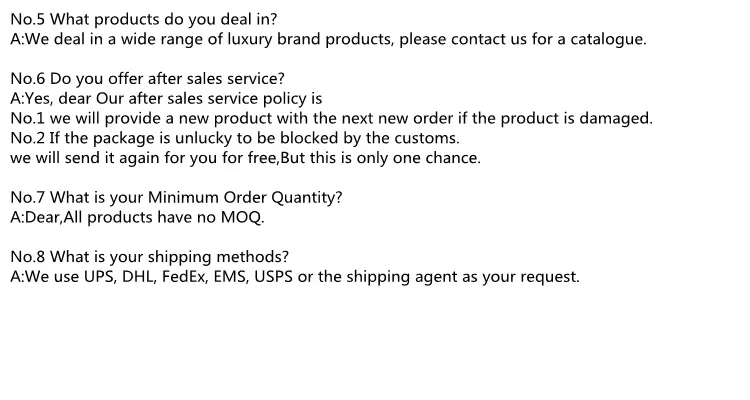
Task: Click the luxury brand products answer line
Action: 328,40
